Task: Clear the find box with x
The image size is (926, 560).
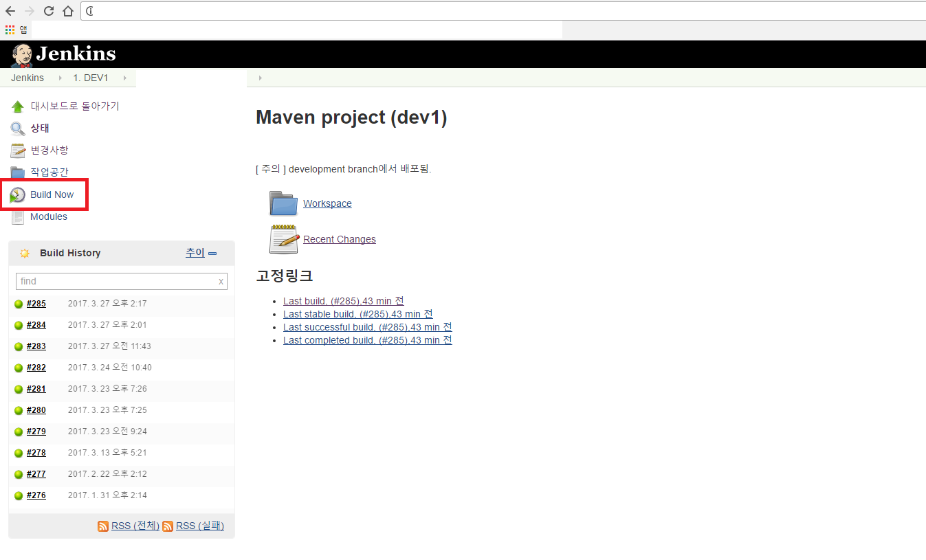Action: pos(221,281)
